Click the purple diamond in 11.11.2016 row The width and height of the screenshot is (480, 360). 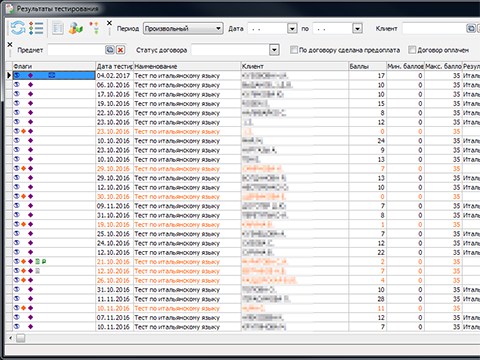[31, 299]
